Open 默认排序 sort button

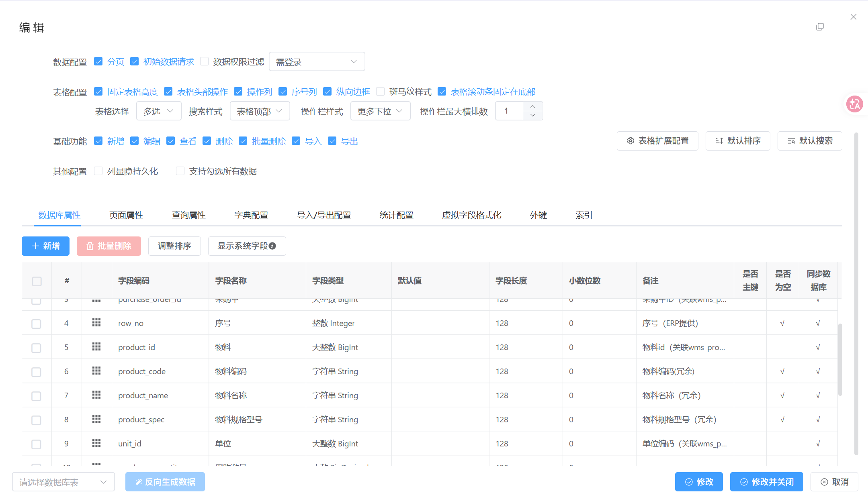coord(738,141)
